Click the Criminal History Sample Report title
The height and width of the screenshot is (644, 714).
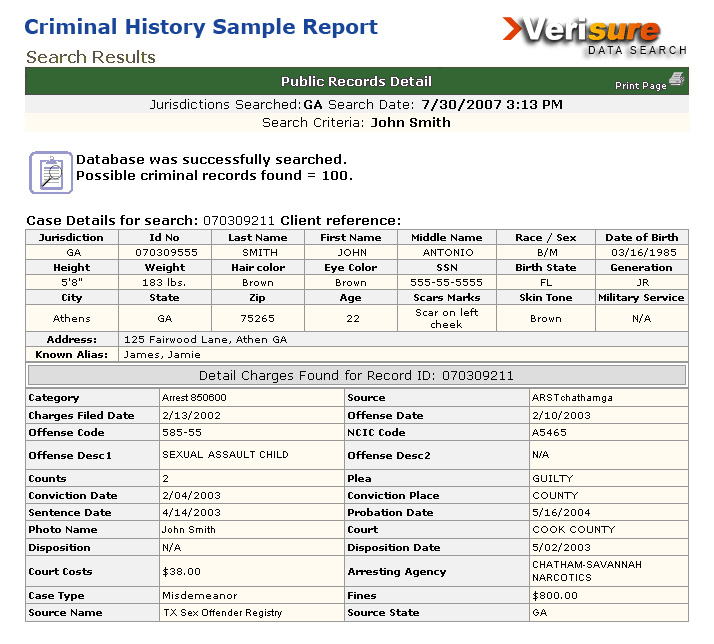[x=201, y=27]
